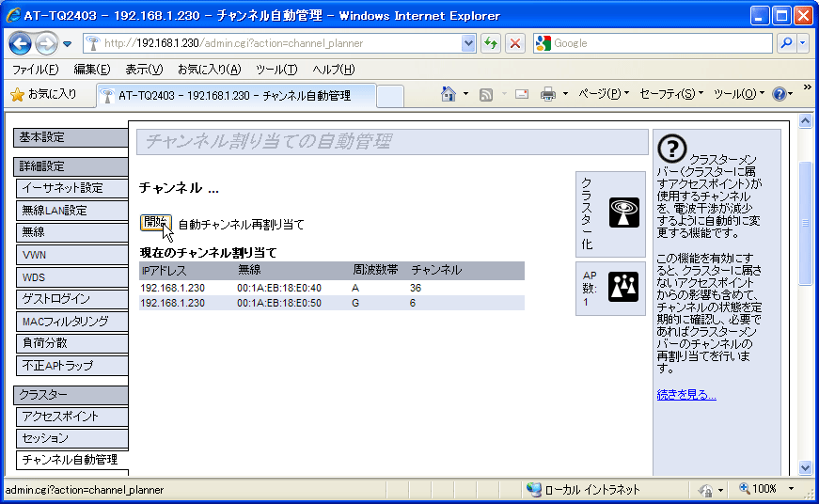Screen dimensions: 819x504
Task: Open 詳細設定 section in the sidebar
Action: 71,166
